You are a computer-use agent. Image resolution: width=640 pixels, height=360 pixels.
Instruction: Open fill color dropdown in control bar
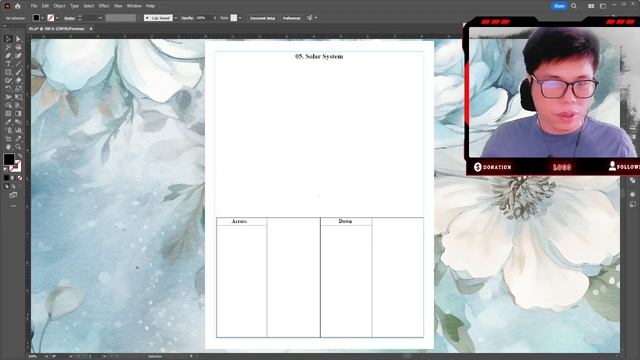click(x=42, y=18)
